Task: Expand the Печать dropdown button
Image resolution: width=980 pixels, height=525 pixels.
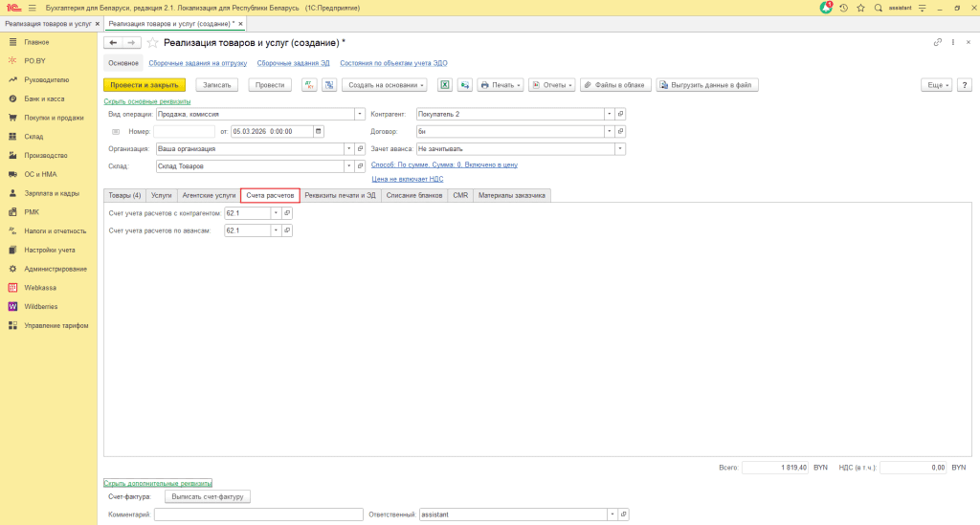Action: (501, 85)
